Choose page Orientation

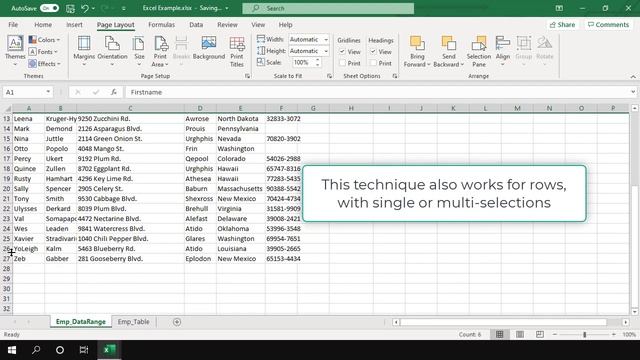pos(112,51)
